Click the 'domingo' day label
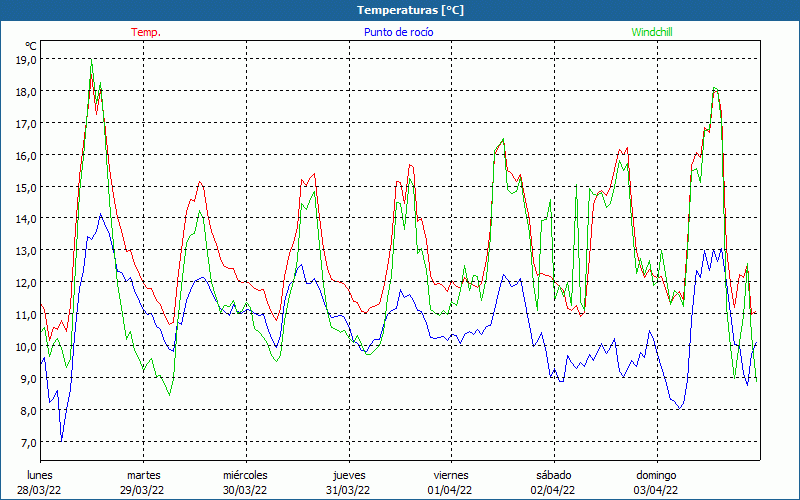The image size is (800, 500). pyautogui.click(x=656, y=475)
